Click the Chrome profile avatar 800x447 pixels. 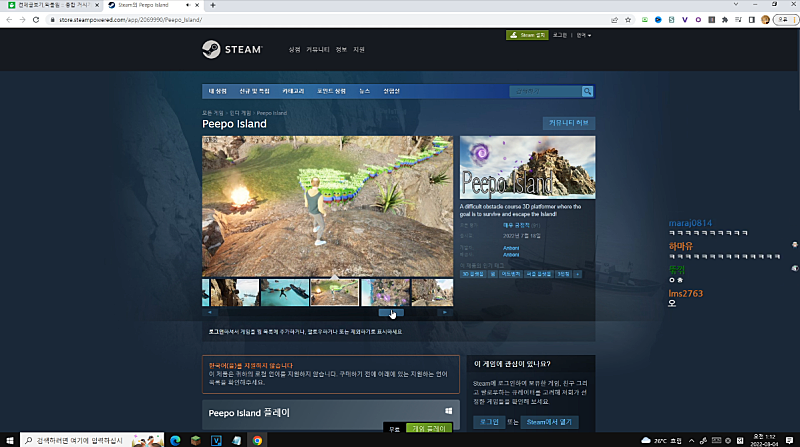765,20
